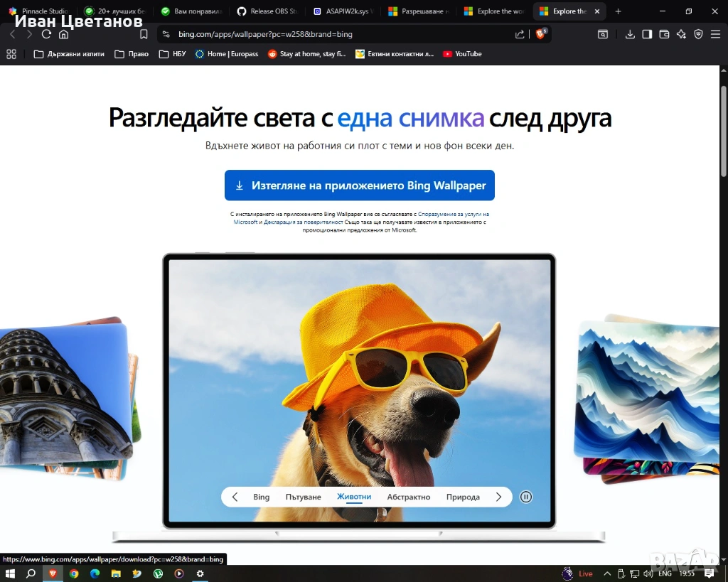Go back using the browser back arrow

[13, 34]
